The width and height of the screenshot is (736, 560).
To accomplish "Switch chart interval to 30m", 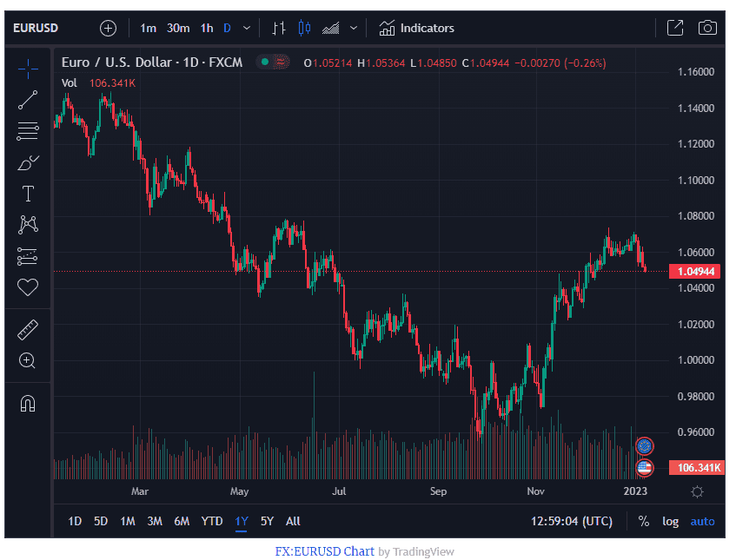I will [x=177, y=28].
